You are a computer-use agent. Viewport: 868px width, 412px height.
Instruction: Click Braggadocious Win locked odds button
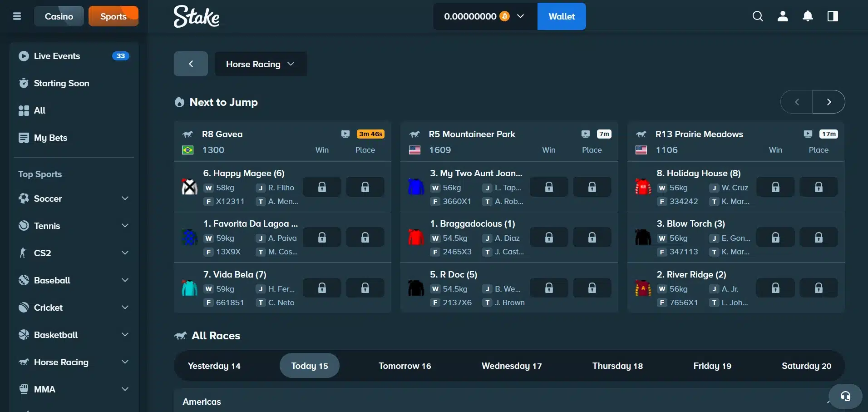click(549, 237)
